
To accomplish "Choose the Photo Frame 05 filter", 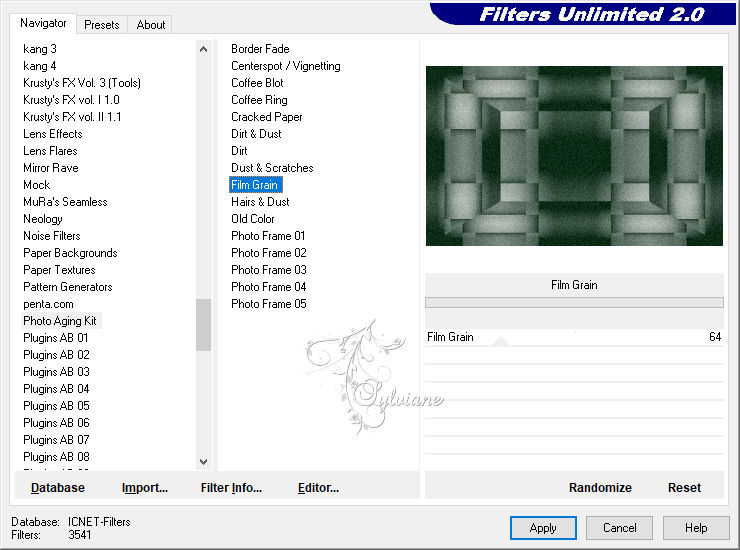I will coord(269,304).
